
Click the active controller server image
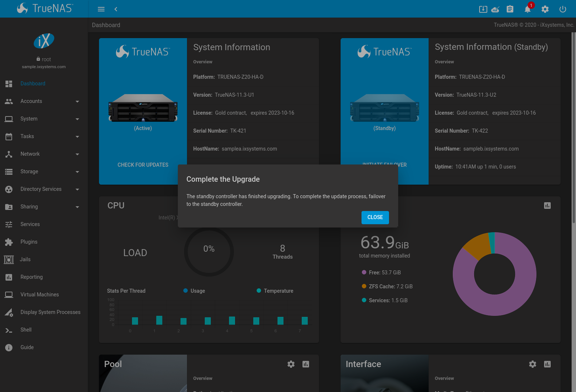pyautogui.click(x=143, y=108)
